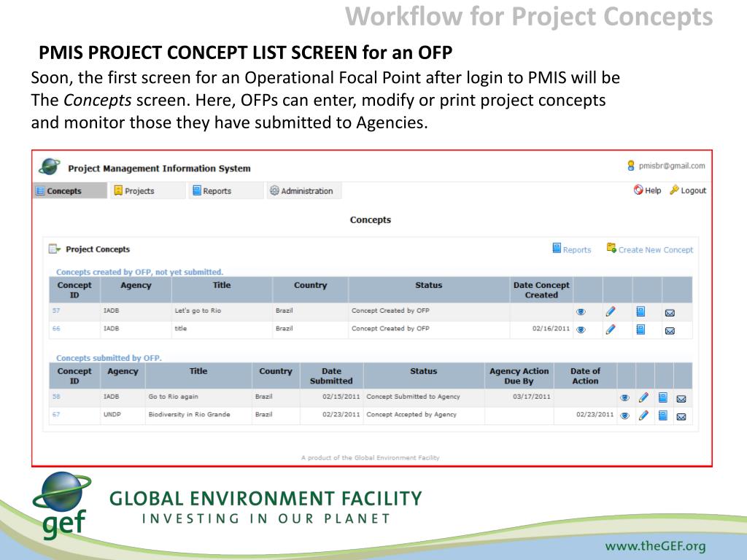This screenshot has width=747, height=560.
Task: Click envelope icon for Biodiversity in Rio Grande
Action: coord(681,416)
